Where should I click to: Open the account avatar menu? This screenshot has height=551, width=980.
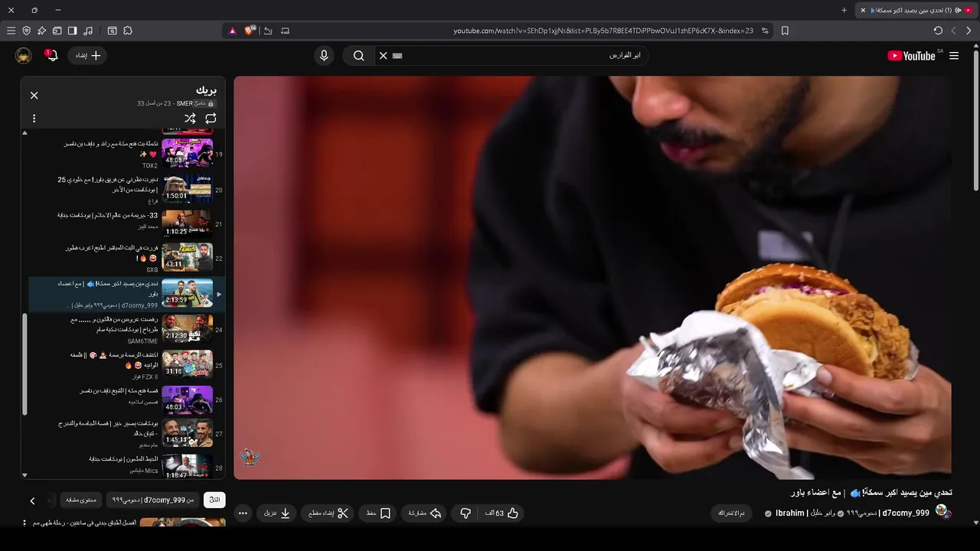[x=24, y=56]
